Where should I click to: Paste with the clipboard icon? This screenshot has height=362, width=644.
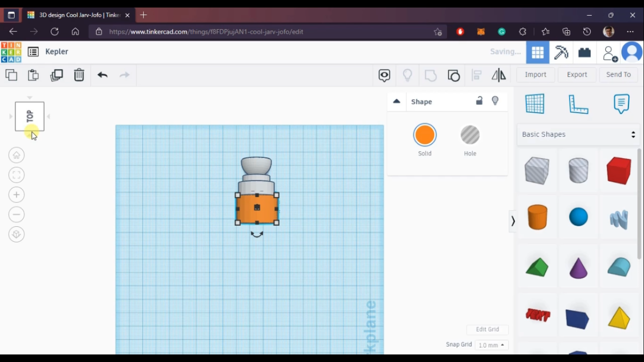coord(33,75)
